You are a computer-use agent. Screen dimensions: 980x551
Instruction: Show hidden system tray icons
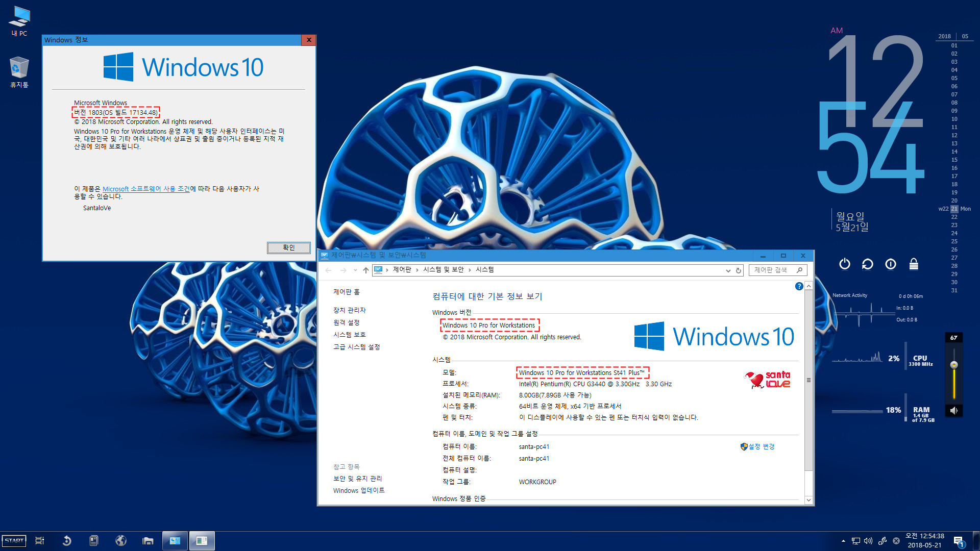843,541
